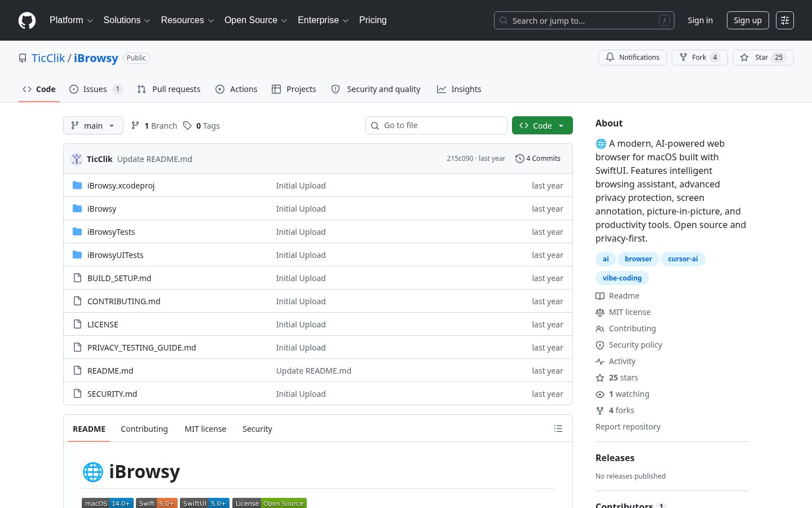Switch to the Pull requests tab
Screen dimensions: 812x508
pos(169,89)
